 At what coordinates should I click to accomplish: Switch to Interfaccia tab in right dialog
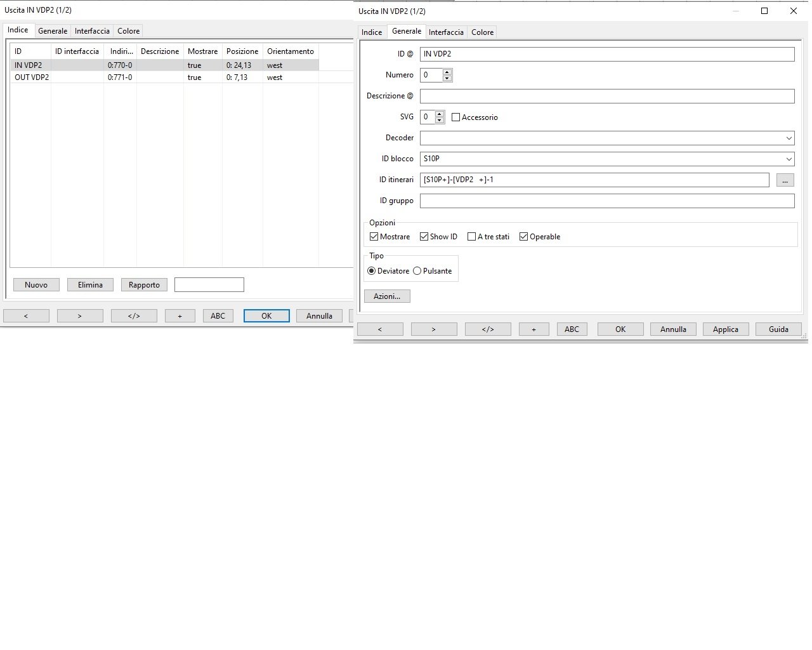tap(446, 32)
